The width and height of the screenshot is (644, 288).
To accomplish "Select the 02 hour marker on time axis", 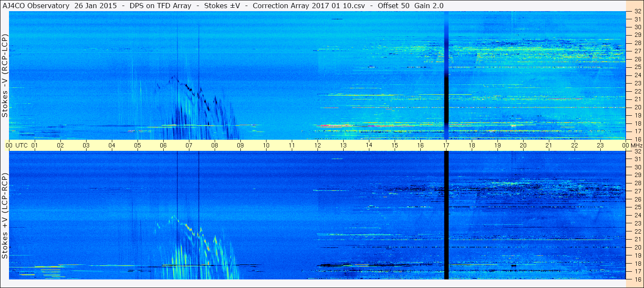I will pos(60,145).
